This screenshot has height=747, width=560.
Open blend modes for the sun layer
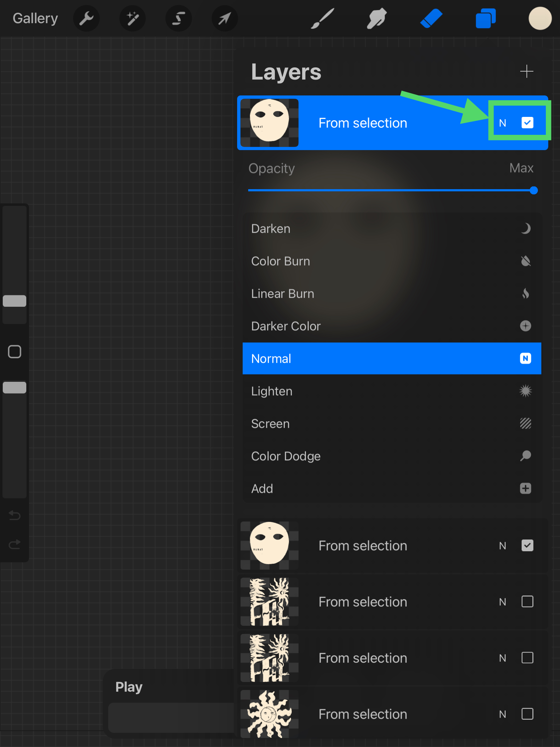(x=503, y=714)
